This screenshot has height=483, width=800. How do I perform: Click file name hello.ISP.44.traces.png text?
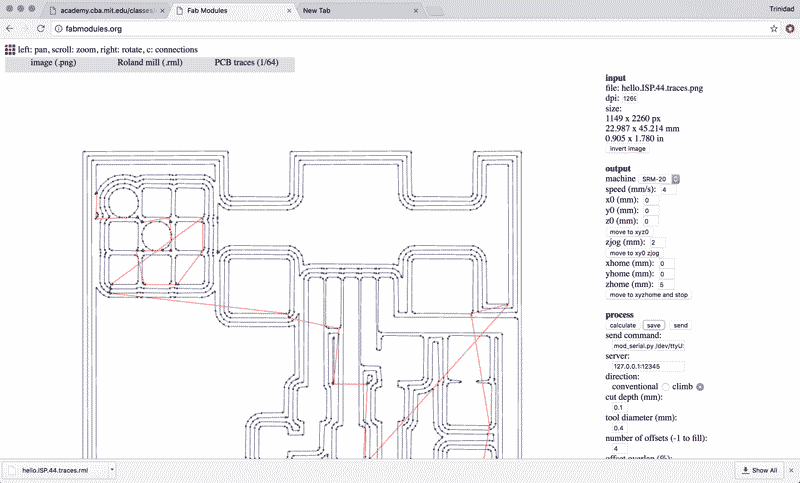coord(662,88)
